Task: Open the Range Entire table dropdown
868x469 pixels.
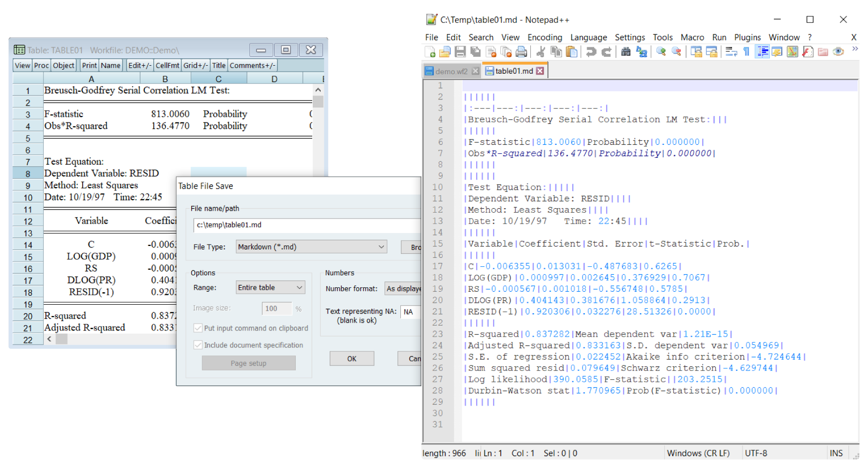Action: tap(270, 288)
